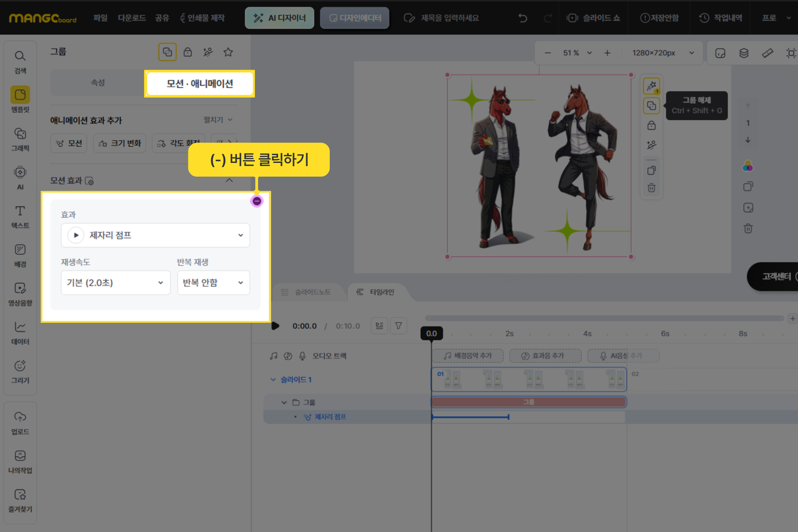
Task: Open the layers icon in top-right toolbar
Action: (x=744, y=53)
